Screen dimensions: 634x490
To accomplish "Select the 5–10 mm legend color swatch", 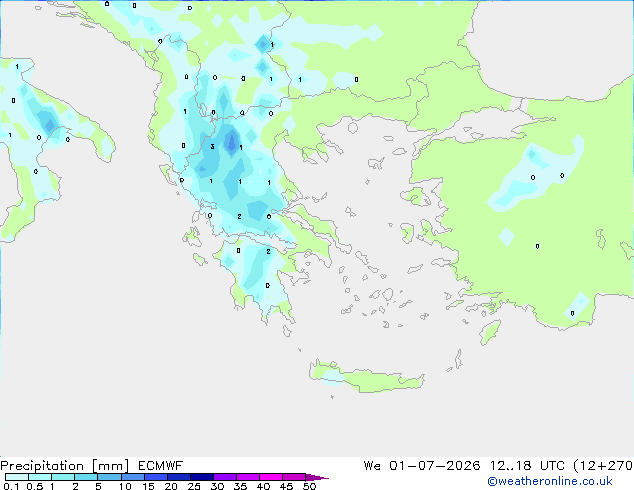I will pos(109,477).
